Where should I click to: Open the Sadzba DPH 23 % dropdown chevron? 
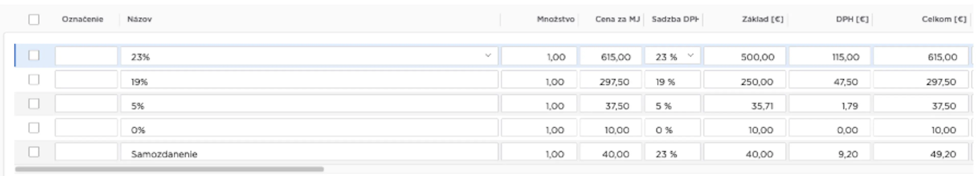691,56
